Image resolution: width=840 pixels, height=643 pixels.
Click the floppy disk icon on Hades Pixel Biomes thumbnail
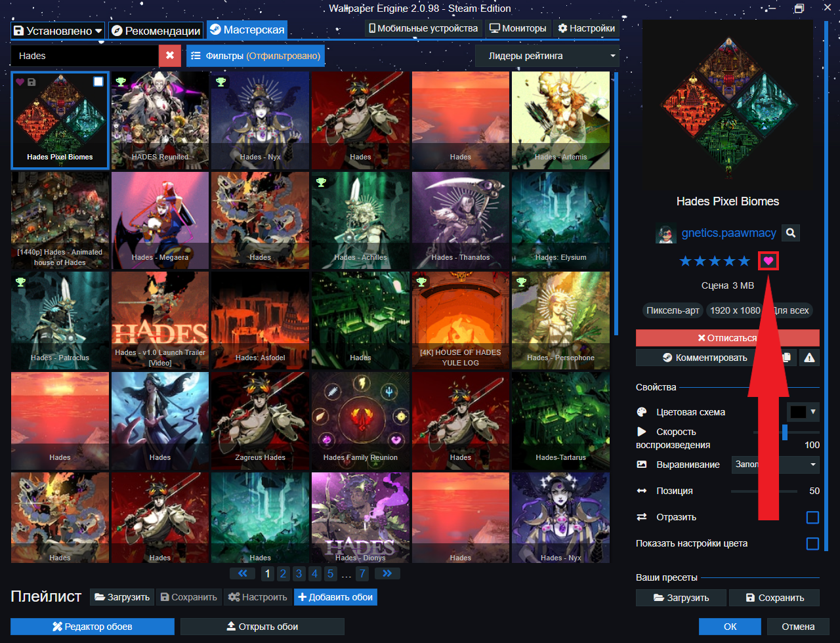click(x=31, y=82)
